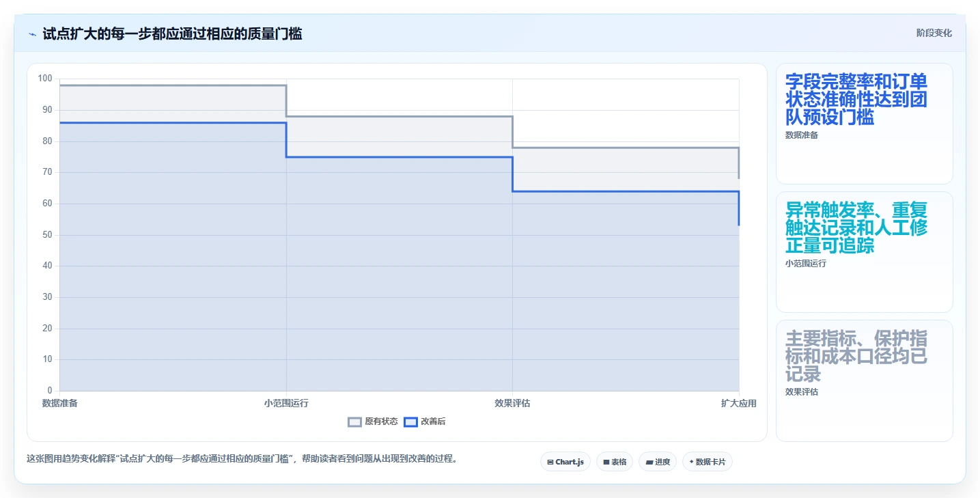Click the 50 y-axis value
Image resolution: width=980 pixels, height=498 pixels.
pos(47,234)
